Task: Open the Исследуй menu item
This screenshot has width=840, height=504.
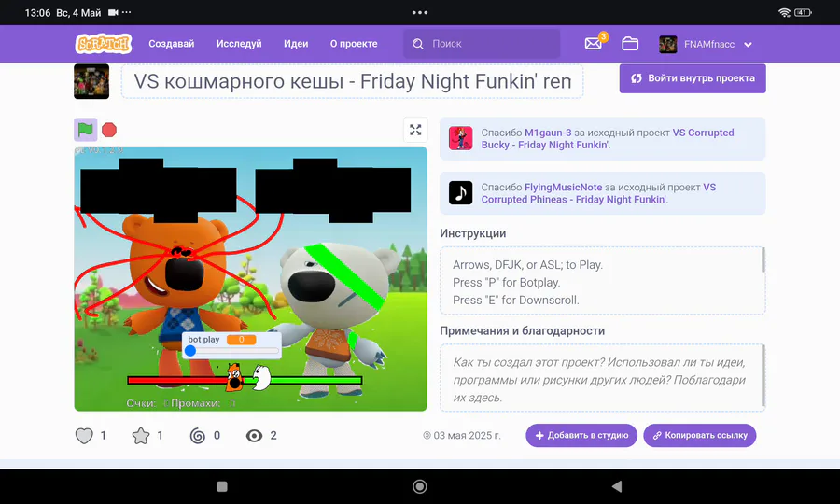Action: 239,44
